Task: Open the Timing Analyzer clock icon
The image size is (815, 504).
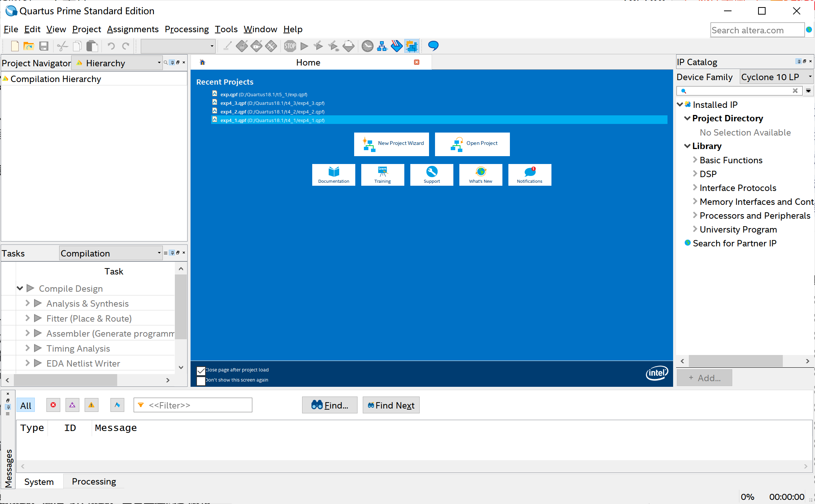Action: pyautogui.click(x=367, y=46)
